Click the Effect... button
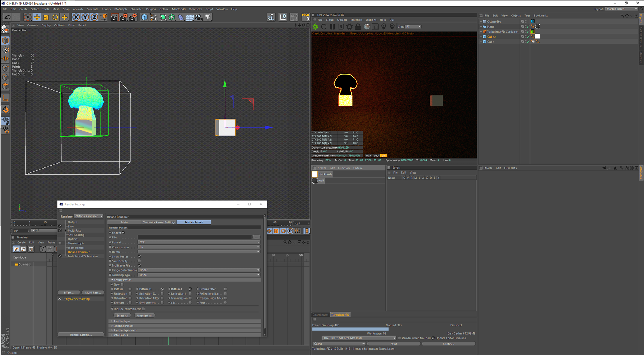The height and width of the screenshot is (355, 644). 69,293
